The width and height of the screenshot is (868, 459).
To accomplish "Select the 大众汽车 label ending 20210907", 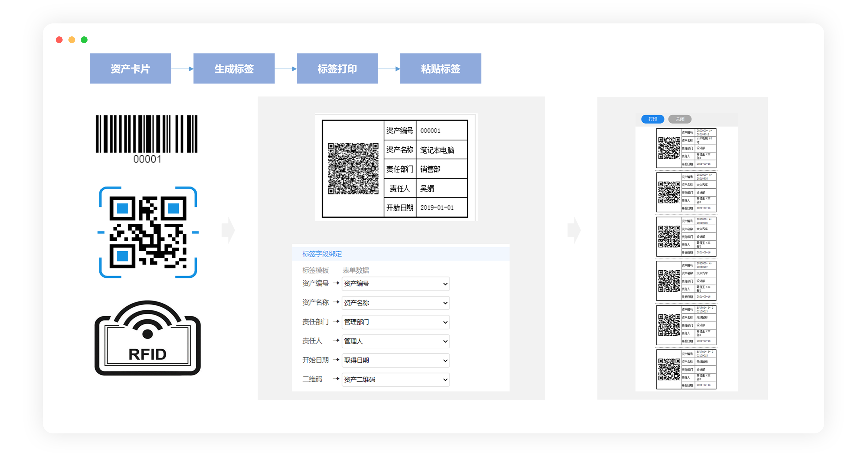I will (686, 281).
